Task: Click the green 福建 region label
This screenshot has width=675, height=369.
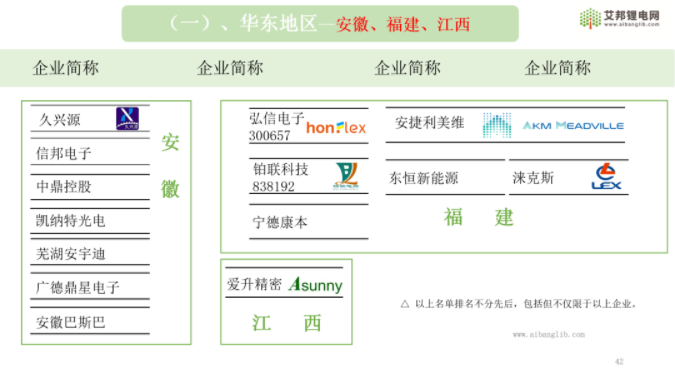Action: [479, 217]
